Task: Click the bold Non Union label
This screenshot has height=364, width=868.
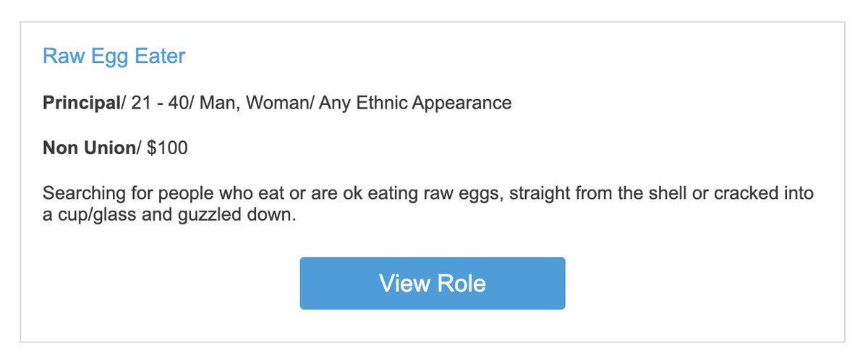Action: [x=89, y=148]
